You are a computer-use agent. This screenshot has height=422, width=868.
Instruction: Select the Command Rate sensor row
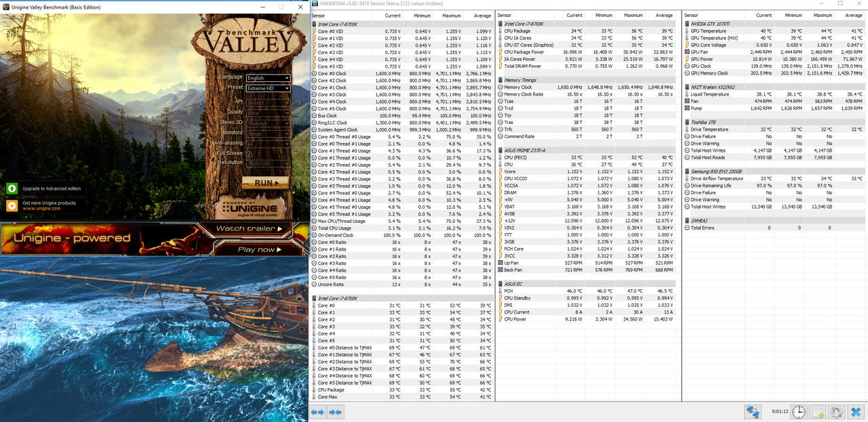[588, 136]
